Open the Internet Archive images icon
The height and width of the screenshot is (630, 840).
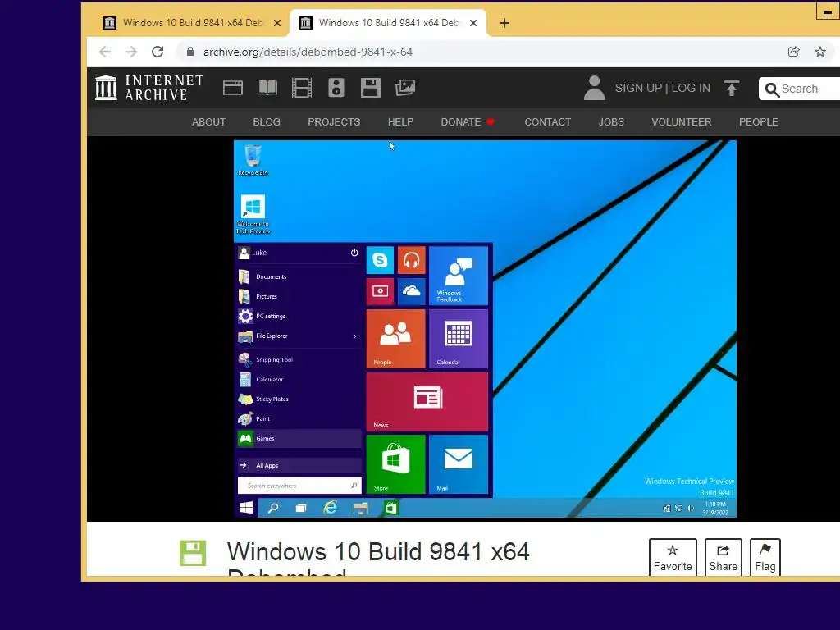[x=405, y=88]
